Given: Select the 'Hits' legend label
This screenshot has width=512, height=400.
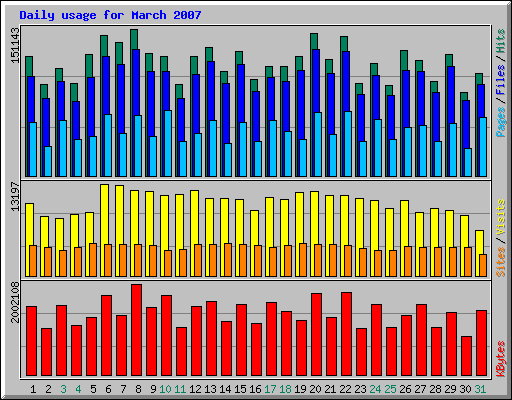Looking at the screenshot, I should coord(500,41).
